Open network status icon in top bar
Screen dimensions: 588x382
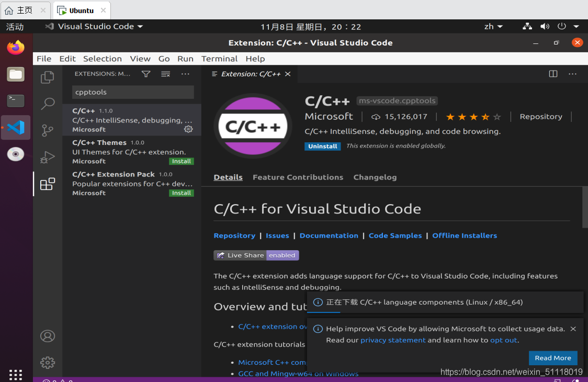tap(527, 26)
